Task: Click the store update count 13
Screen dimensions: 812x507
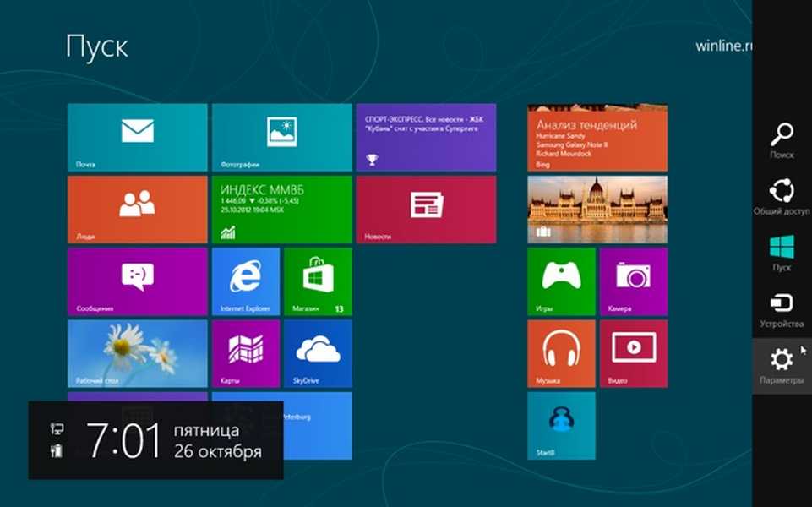Action: 339,308
